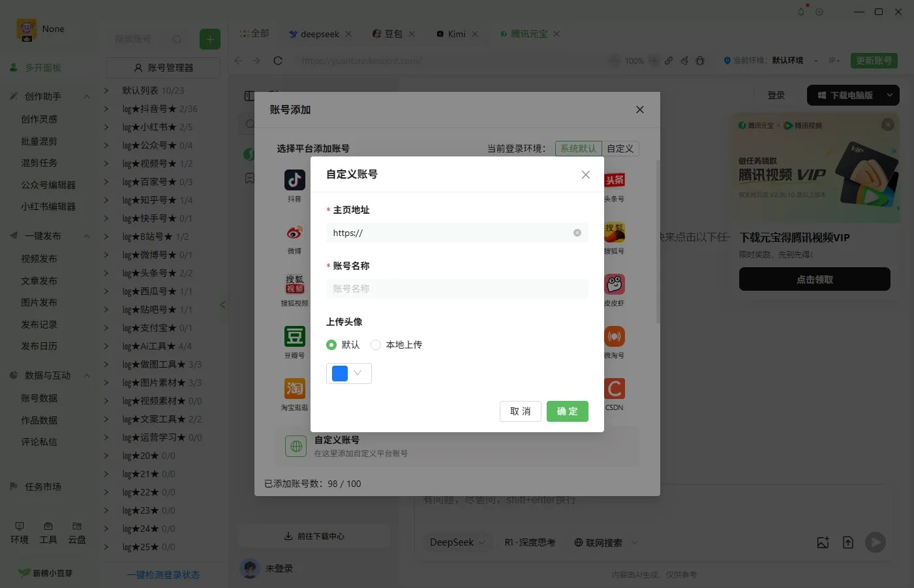
Task: Click the blue avatar color swatch
Action: tap(340, 373)
